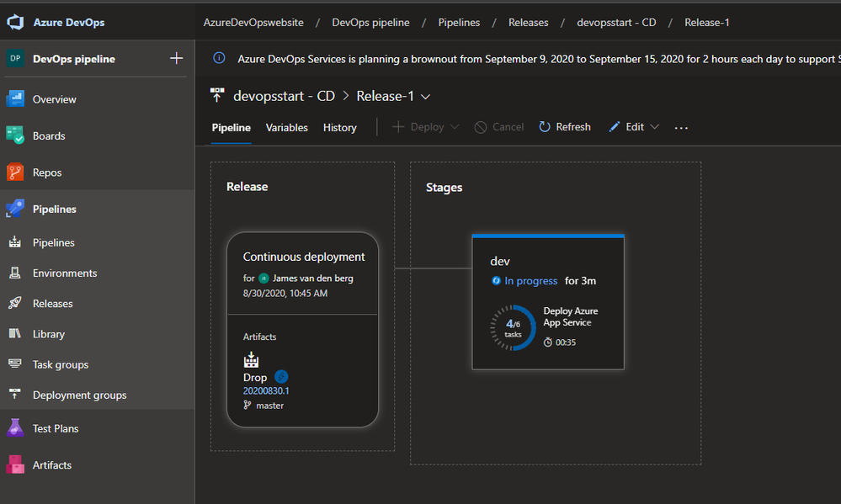
Task: Click the Test Plans flask icon
Action: (x=15, y=428)
